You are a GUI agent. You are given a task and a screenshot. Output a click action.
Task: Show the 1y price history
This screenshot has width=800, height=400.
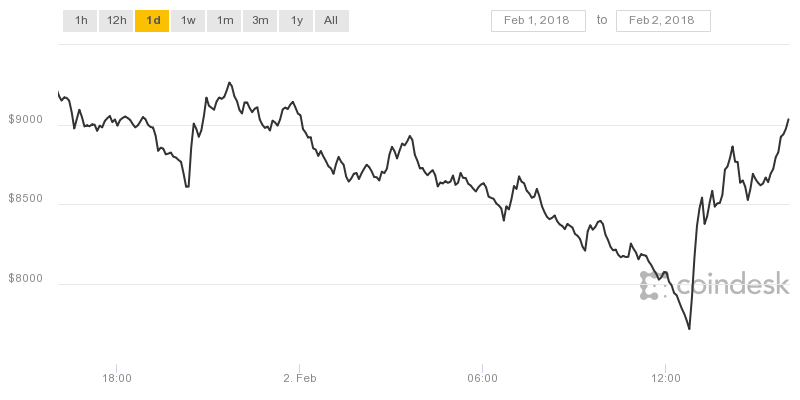tap(296, 21)
